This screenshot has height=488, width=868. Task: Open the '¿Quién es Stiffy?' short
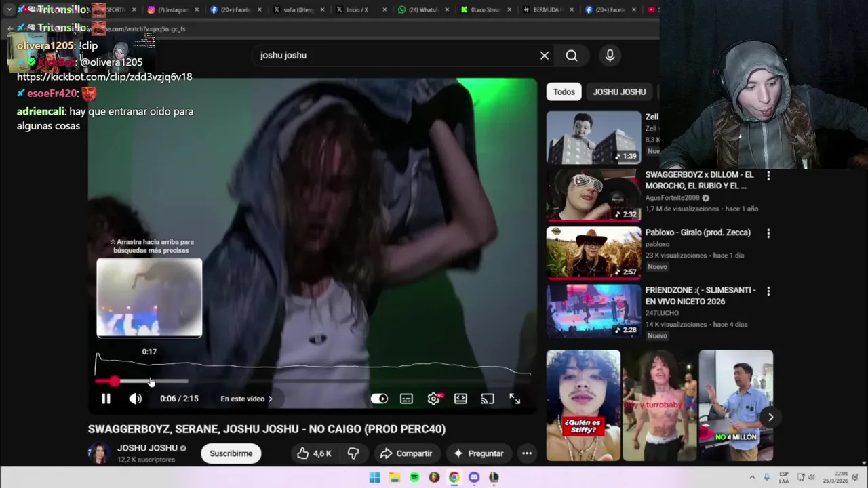coord(583,405)
